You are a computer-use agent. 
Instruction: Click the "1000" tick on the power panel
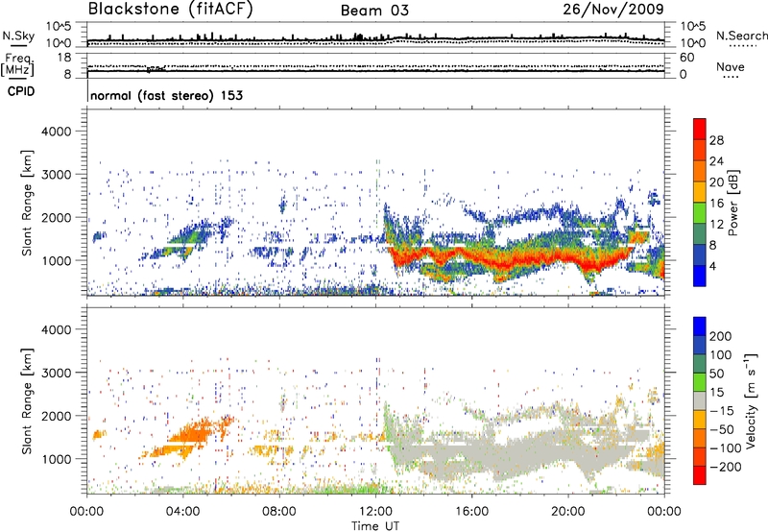(56, 260)
